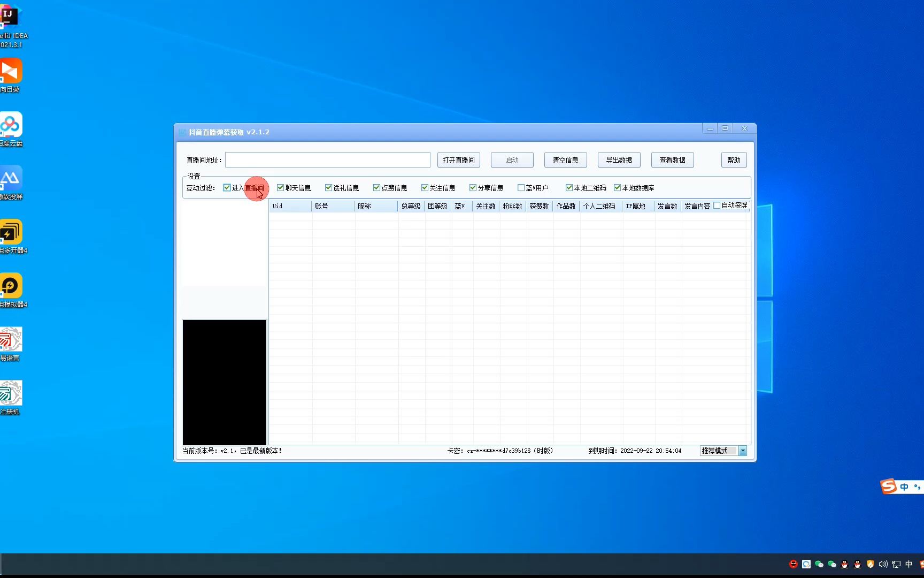Toggle Sogou punctuation mode icon

917,487
